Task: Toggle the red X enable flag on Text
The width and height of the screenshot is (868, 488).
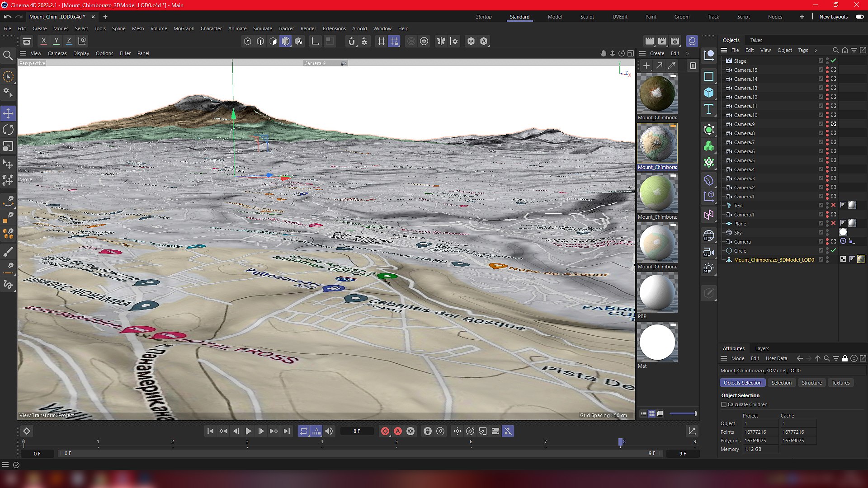Action: (833, 205)
